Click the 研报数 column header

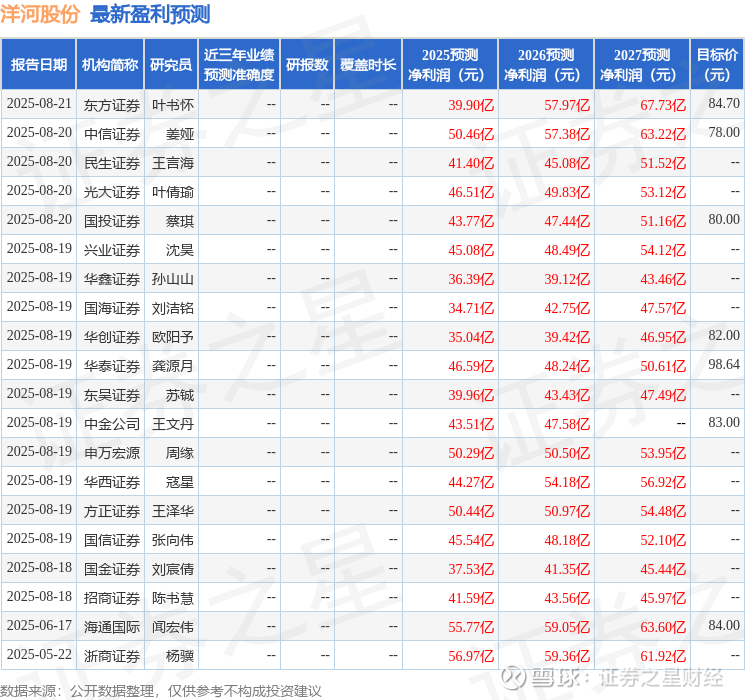(x=307, y=65)
